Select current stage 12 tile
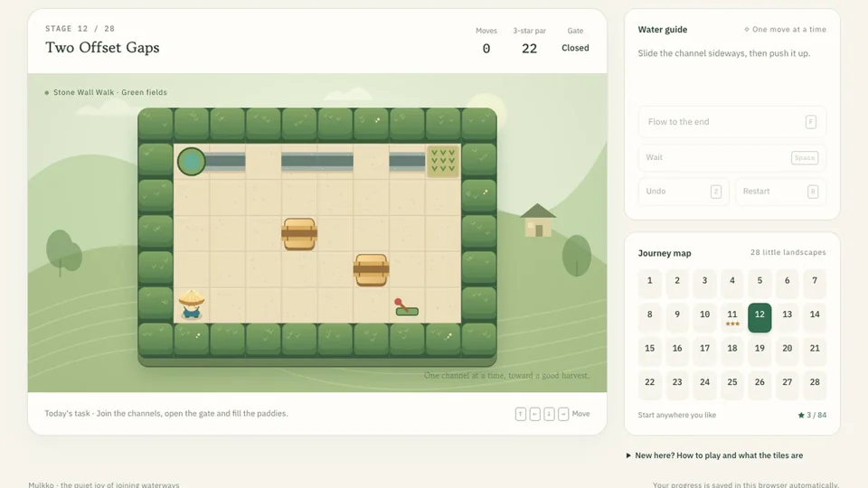This screenshot has height=488, width=868. [759, 317]
